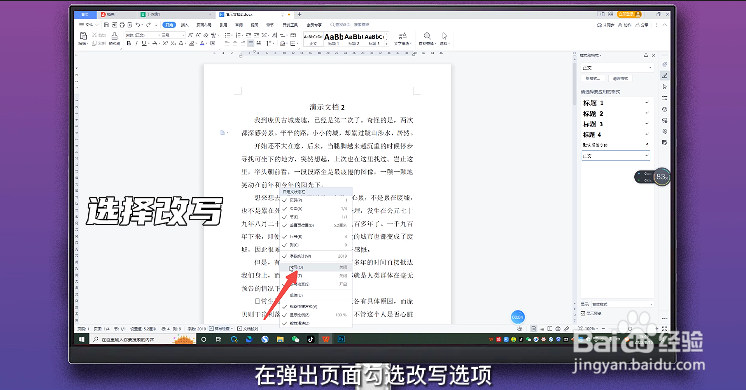This screenshot has width=746, height=390.
Task: Click the Paste icon in the ribbon
Action: [x=83, y=36]
